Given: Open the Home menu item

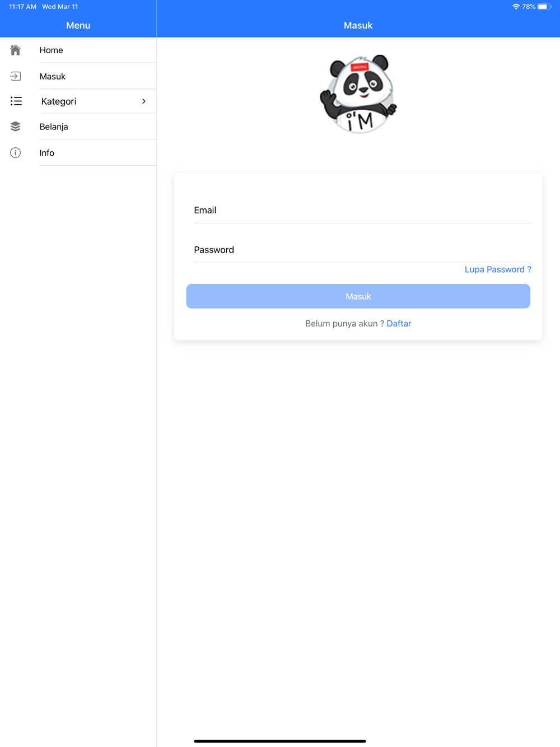Looking at the screenshot, I should 78,50.
